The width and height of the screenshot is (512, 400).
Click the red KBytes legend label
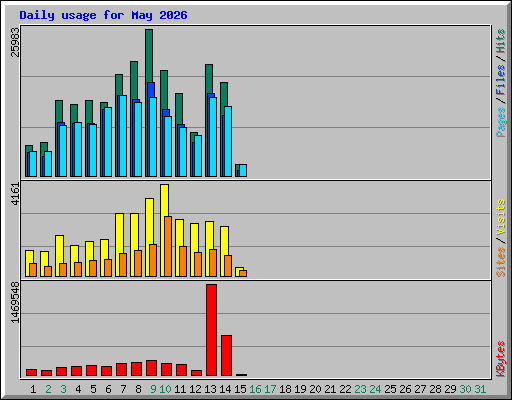501,359
